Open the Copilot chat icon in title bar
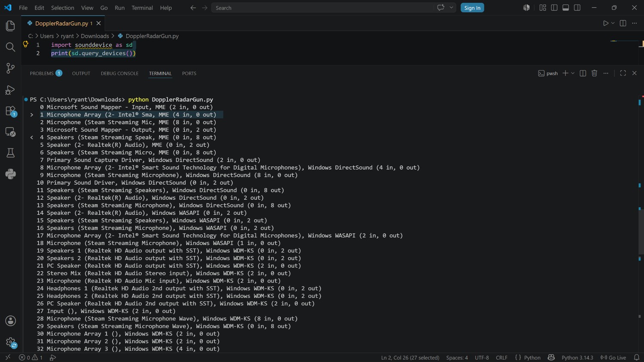 [x=440, y=8]
